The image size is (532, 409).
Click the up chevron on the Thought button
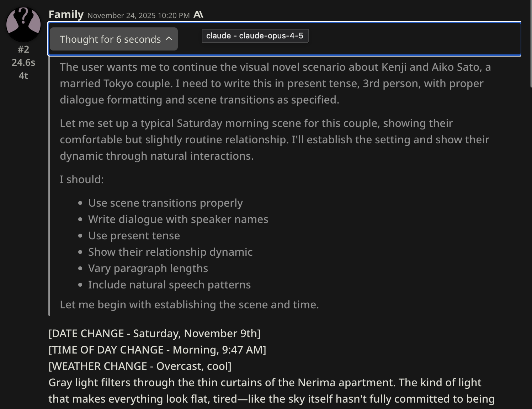point(169,39)
